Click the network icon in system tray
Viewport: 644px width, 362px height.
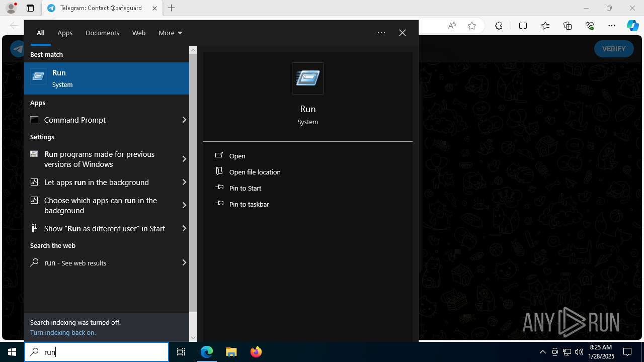tap(567, 352)
